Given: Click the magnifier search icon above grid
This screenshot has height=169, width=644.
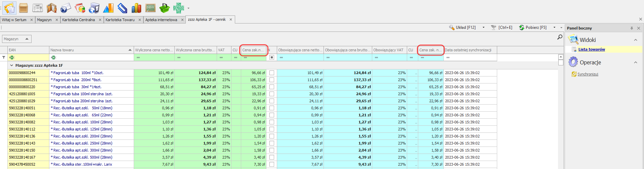Looking at the screenshot, I should 560,37.
